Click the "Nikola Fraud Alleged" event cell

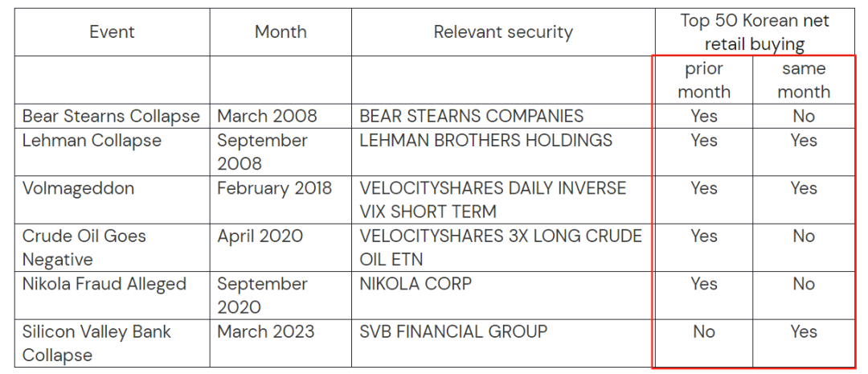(x=104, y=284)
